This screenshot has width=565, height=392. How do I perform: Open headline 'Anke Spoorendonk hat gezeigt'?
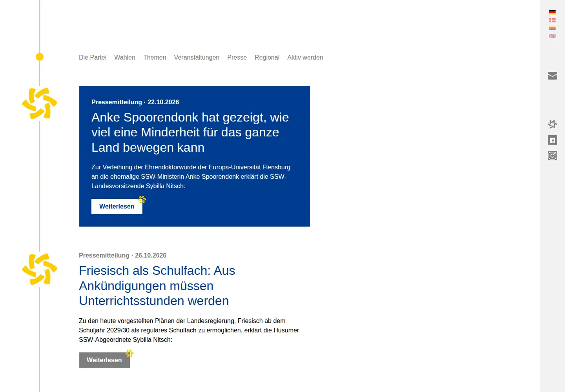click(x=190, y=132)
